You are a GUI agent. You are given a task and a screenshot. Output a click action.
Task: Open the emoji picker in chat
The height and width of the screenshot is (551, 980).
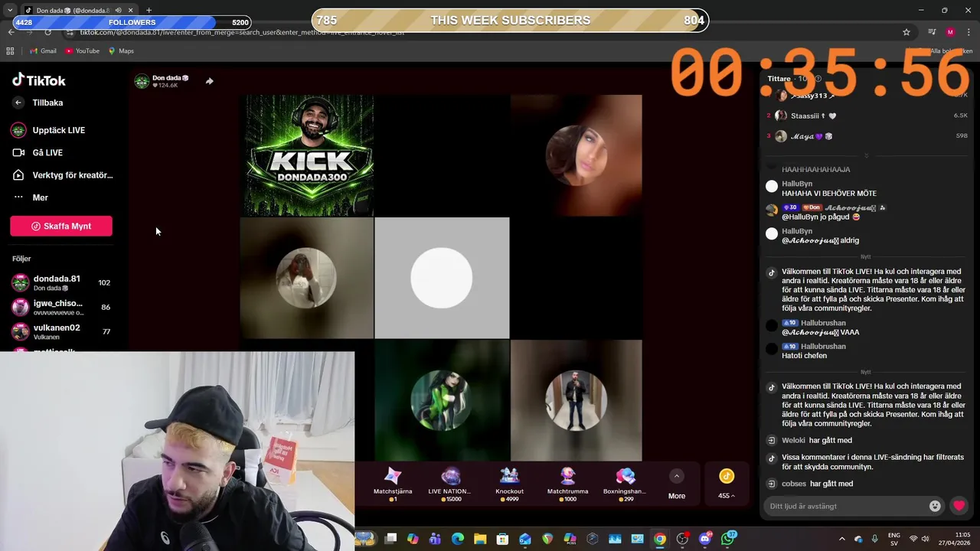coord(935,506)
